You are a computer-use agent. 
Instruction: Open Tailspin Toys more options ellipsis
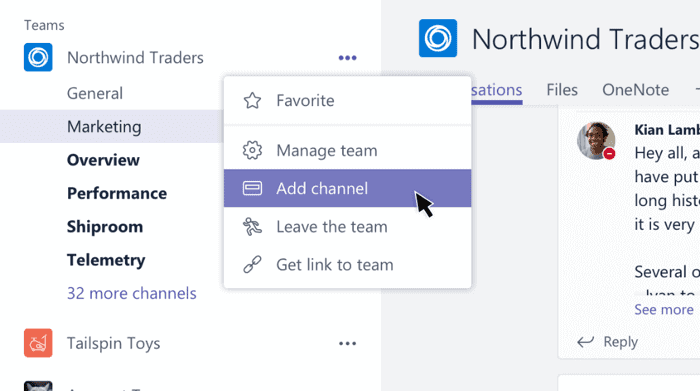point(347,343)
